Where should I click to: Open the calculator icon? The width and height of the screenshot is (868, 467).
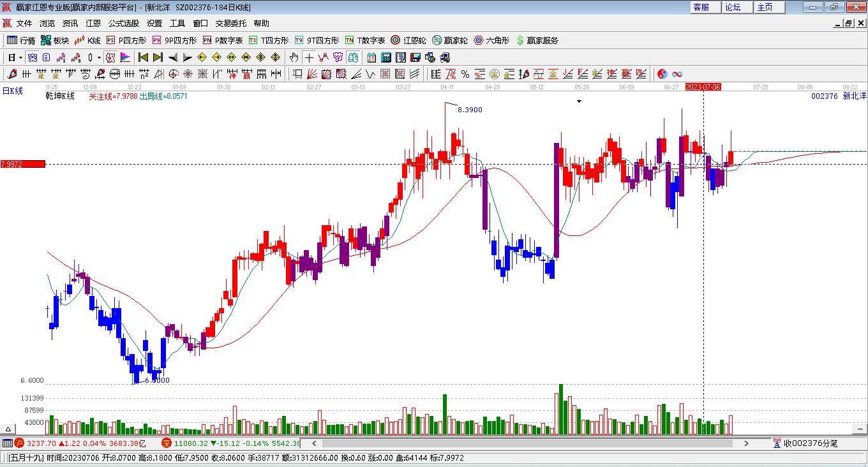(386, 57)
